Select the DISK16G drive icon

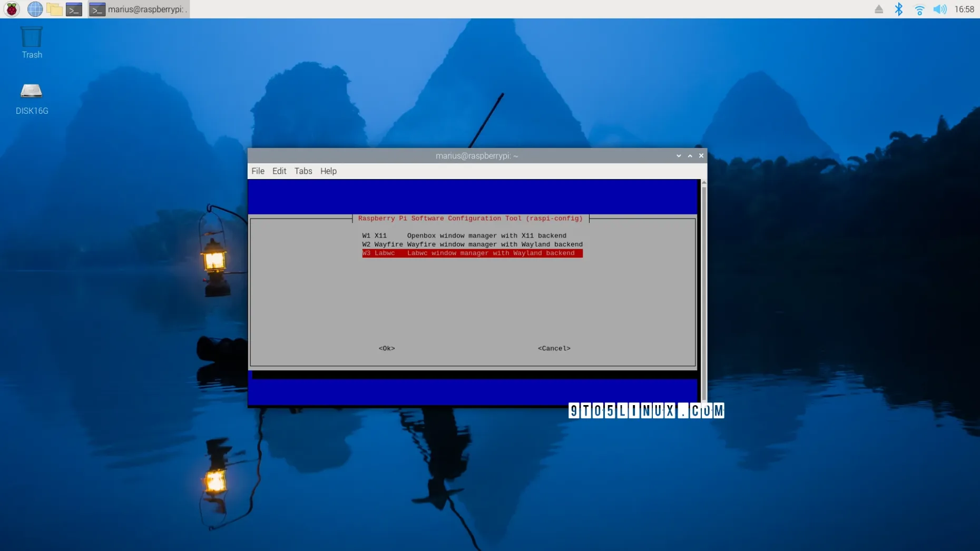click(32, 98)
